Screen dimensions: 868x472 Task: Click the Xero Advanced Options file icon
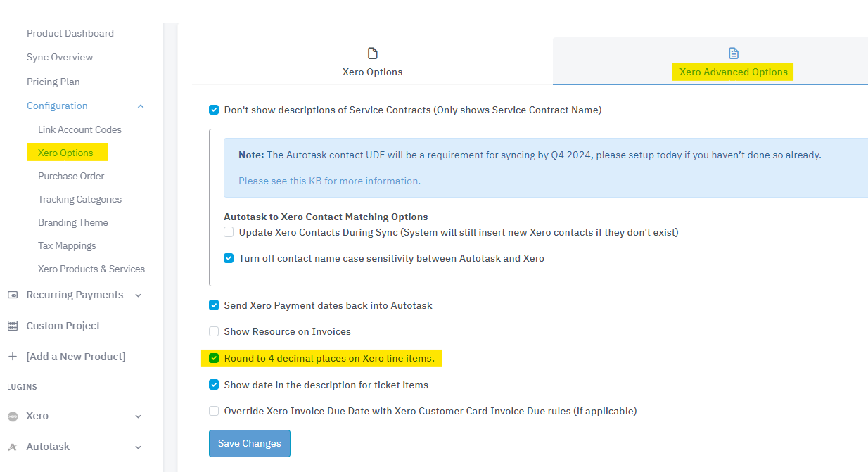pyautogui.click(x=733, y=53)
